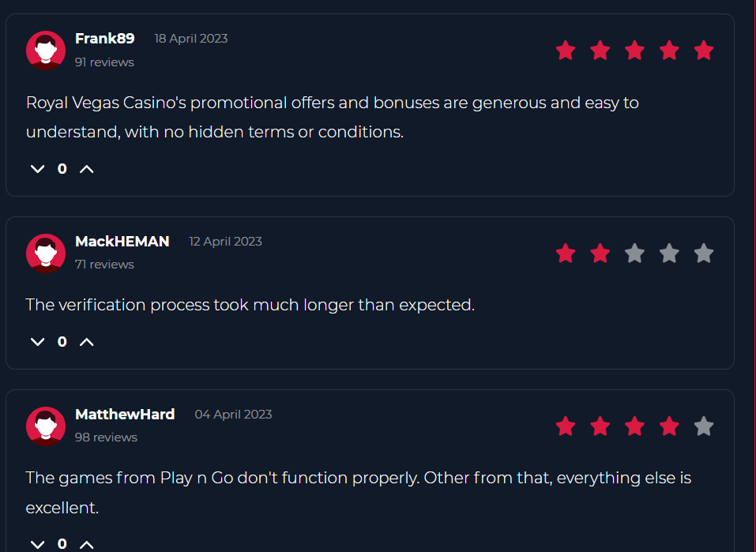This screenshot has height=552, width=756.
Task: Click the first red star on MackHEMAN's review
Action: click(566, 253)
